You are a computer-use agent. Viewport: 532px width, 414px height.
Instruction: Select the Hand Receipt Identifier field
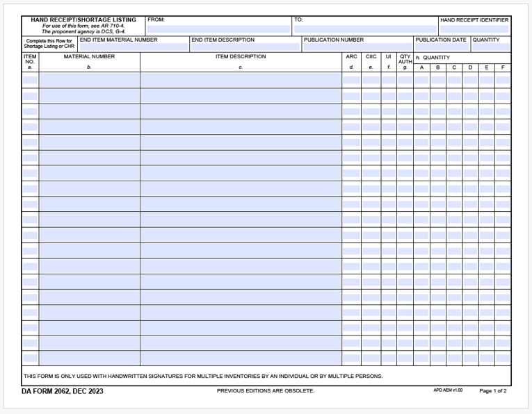(474, 30)
